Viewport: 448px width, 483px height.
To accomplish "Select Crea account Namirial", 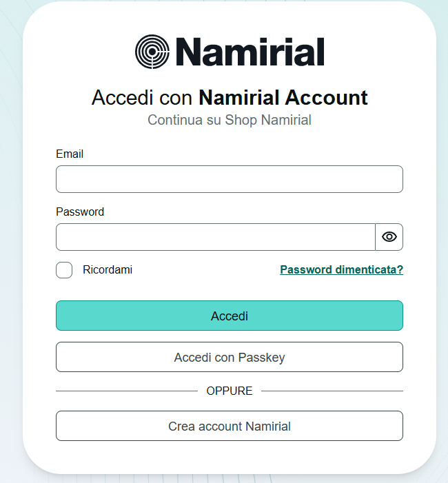I will [x=229, y=427].
